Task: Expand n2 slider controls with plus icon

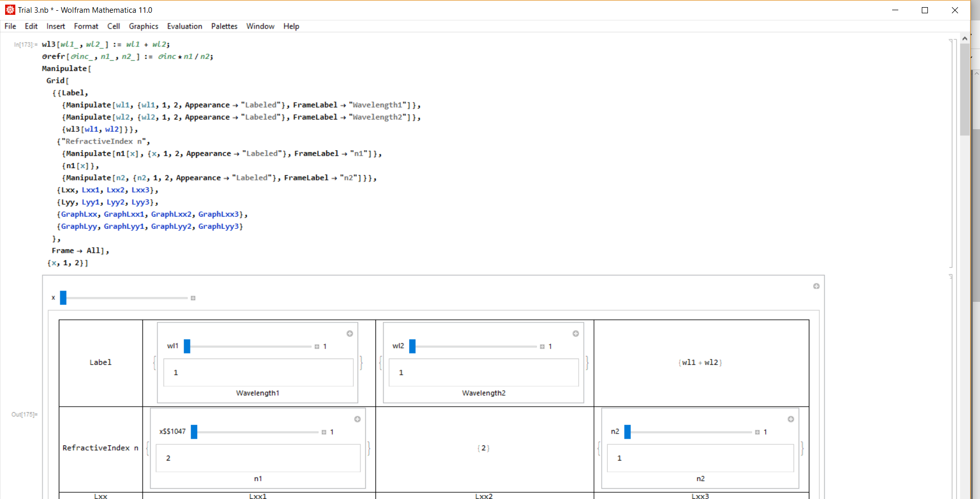Action: (x=757, y=432)
